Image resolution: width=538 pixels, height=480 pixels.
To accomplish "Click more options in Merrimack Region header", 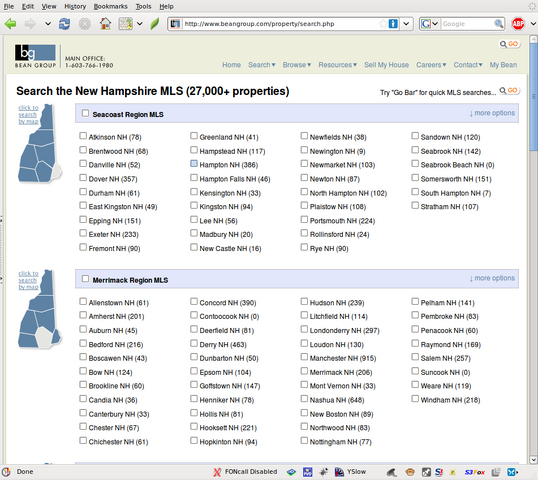I will tap(492, 278).
